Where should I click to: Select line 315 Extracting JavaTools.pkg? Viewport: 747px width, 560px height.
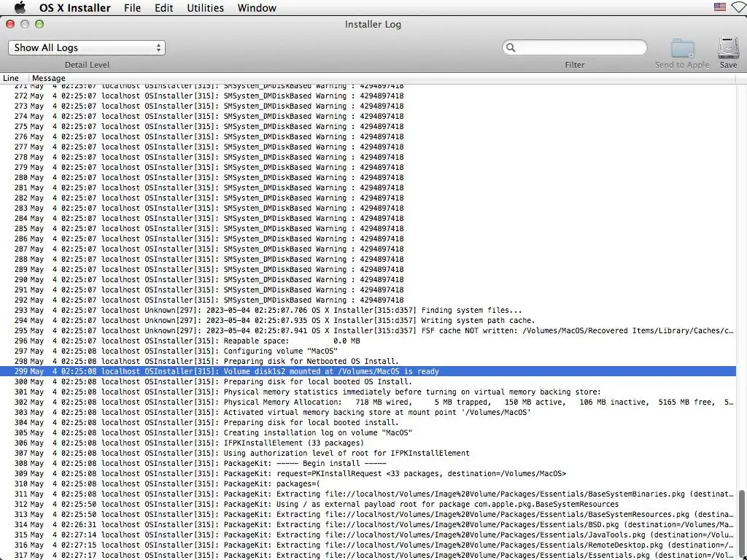point(368,534)
